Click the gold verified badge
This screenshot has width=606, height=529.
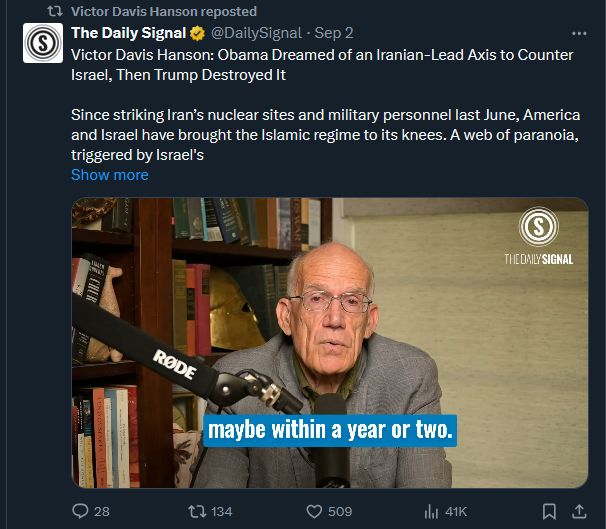pos(198,33)
